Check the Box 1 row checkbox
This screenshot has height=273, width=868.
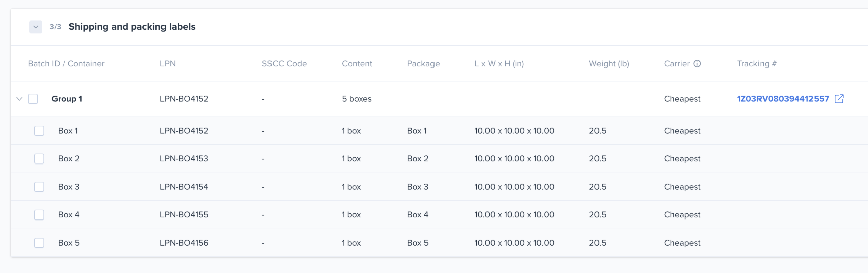tap(39, 131)
